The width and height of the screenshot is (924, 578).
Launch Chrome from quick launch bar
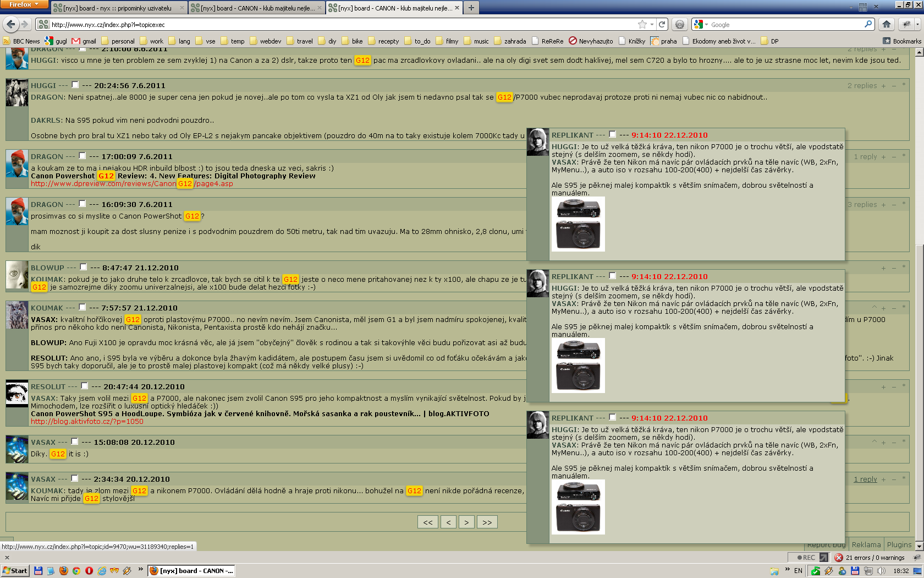(x=76, y=571)
